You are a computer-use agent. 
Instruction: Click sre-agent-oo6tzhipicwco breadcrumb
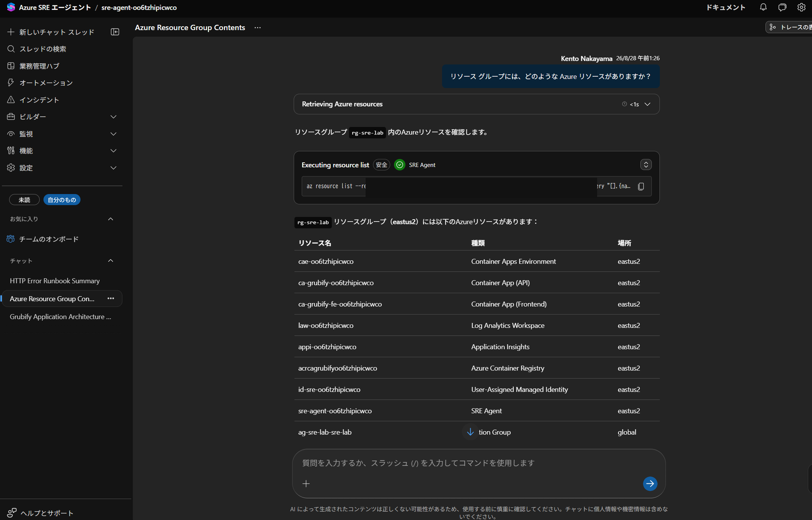[x=139, y=7]
